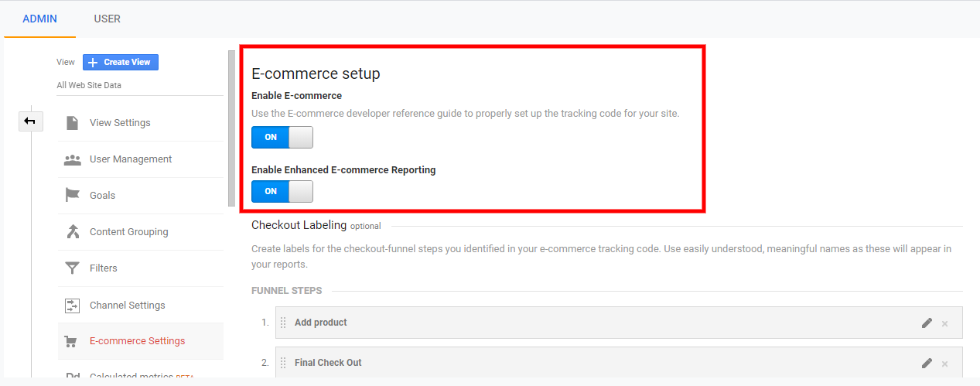Delete the Final Check Out step
The image size is (980, 386).
click(944, 364)
